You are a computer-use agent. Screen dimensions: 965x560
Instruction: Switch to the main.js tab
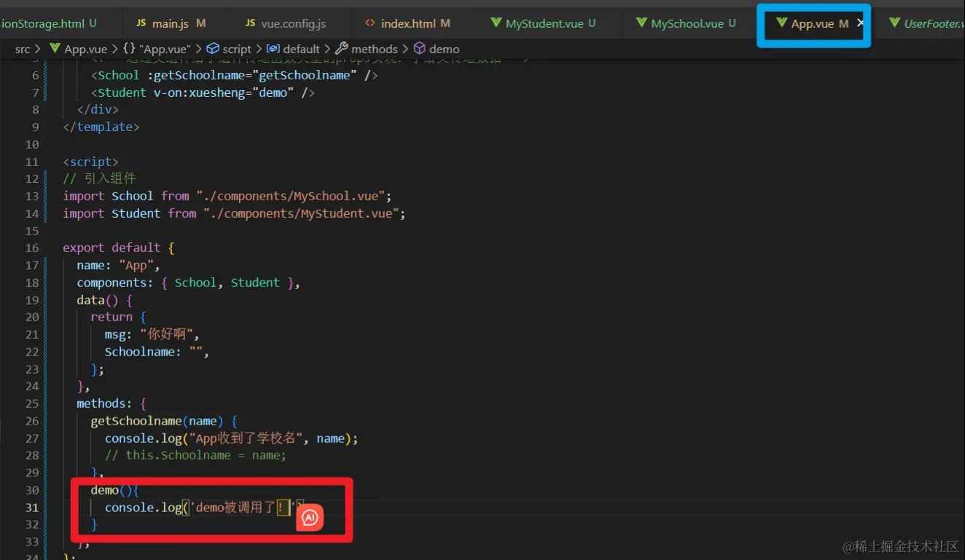pyautogui.click(x=171, y=23)
